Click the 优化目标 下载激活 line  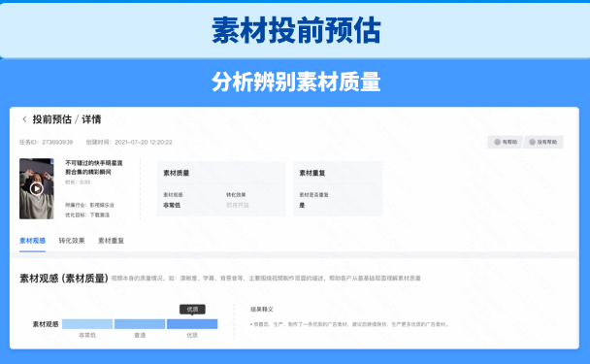coord(87,215)
